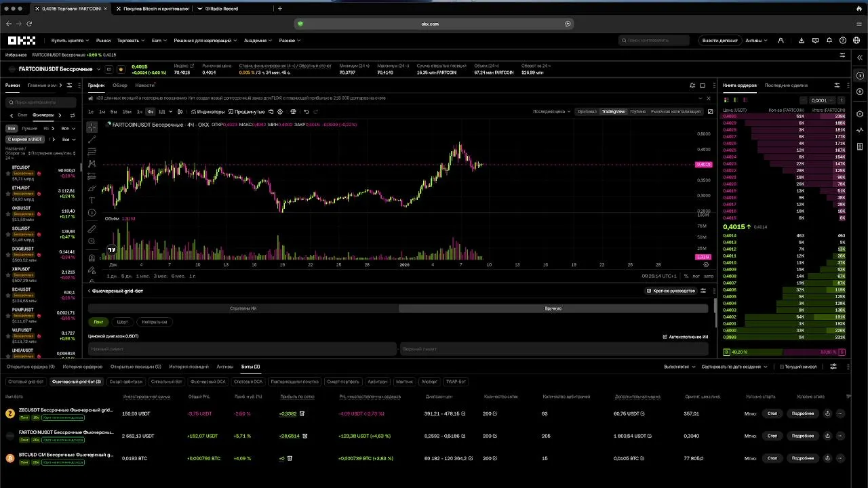Viewport: 868px width, 488px height.
Task: Open the OKX header profile icon
Action: [781, 41]
